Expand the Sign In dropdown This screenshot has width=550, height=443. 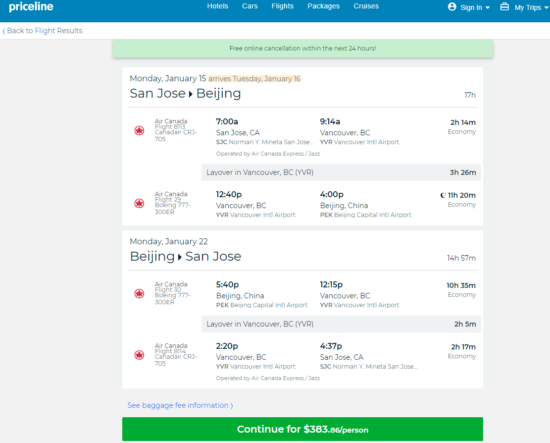pos(475,7)
